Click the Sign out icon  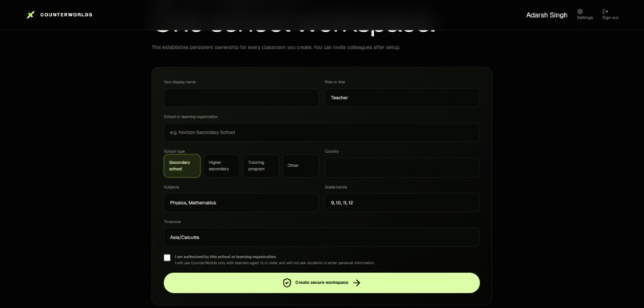[606, 11]
